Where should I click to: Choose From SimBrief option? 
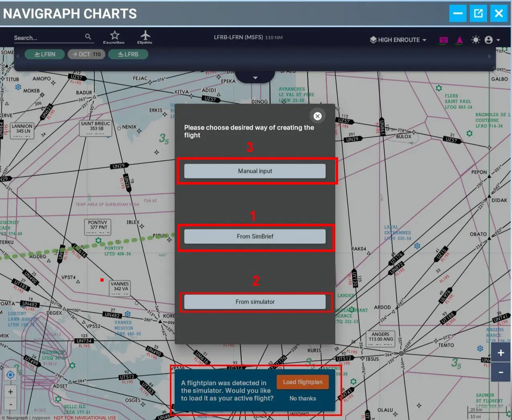click(255, 236)
